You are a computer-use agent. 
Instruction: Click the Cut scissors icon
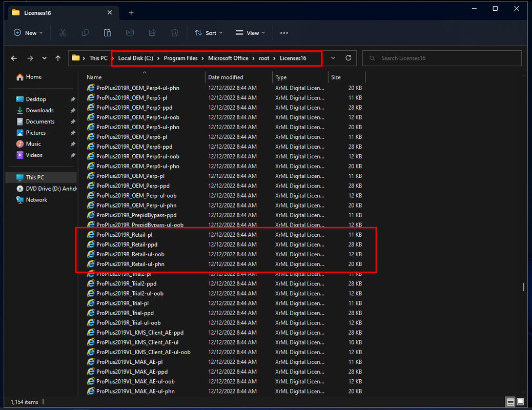tap(63, 33)
